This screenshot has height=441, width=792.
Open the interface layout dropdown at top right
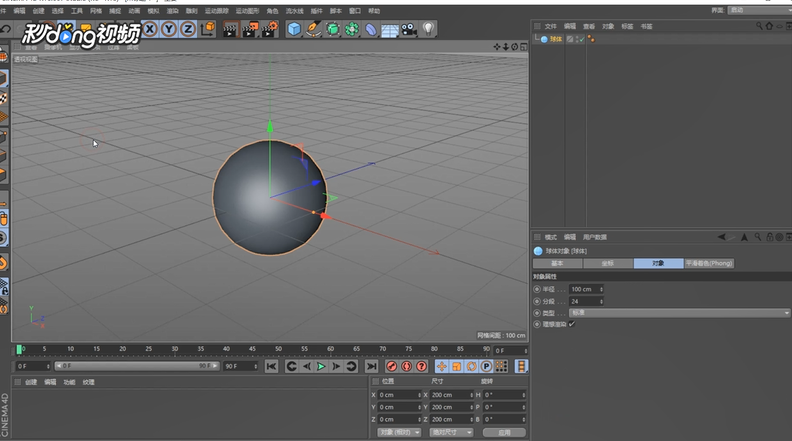click(759, 10)
